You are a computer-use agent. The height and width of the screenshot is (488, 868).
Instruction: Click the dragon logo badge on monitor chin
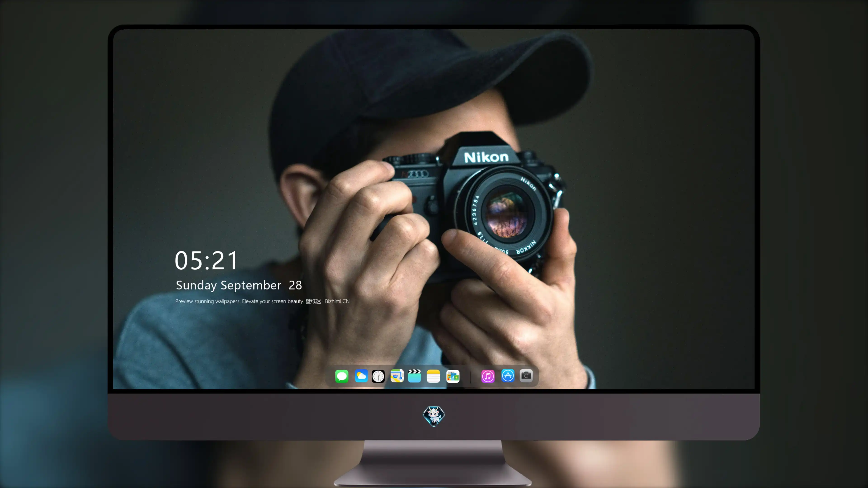(x=434, y=416)
